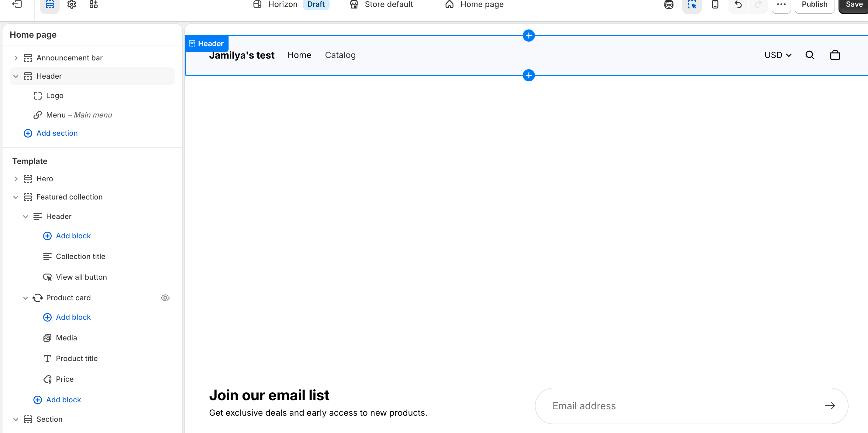Collapse the Featured collection section
This screenshot has width=868, height=433.
15,197
